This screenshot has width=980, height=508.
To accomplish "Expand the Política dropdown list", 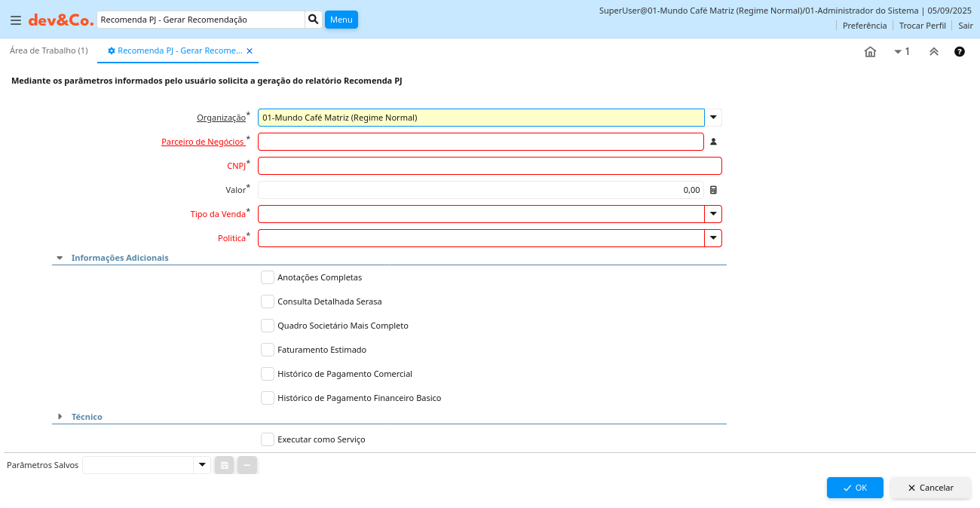I will pos(713,238).
